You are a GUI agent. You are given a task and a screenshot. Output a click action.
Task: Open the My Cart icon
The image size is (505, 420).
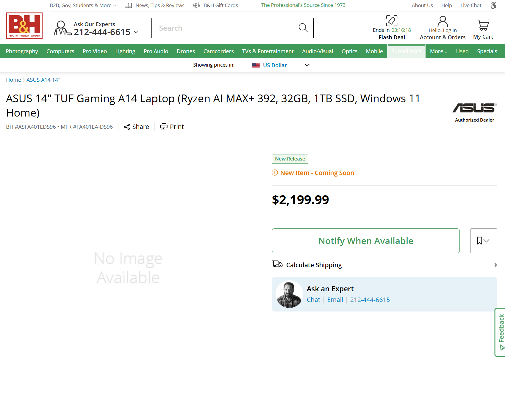point(483,26)
